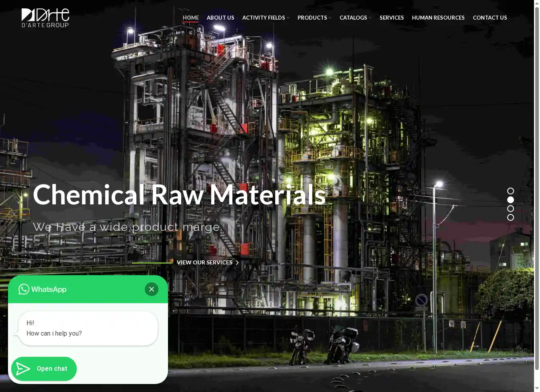Expand the Activity Fields dropdown chevron
The height and width of the screenshot is (392, 540).
(x=288, y=18)
